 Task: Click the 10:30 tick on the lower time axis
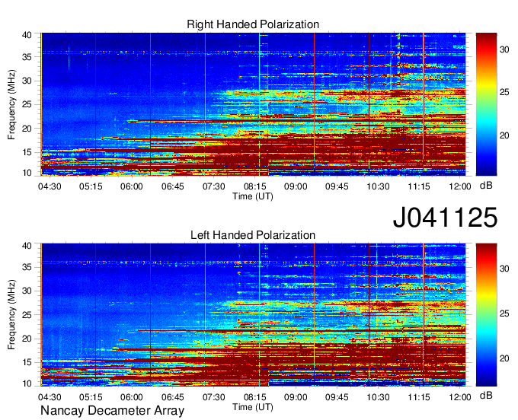(x=378, y=397)
